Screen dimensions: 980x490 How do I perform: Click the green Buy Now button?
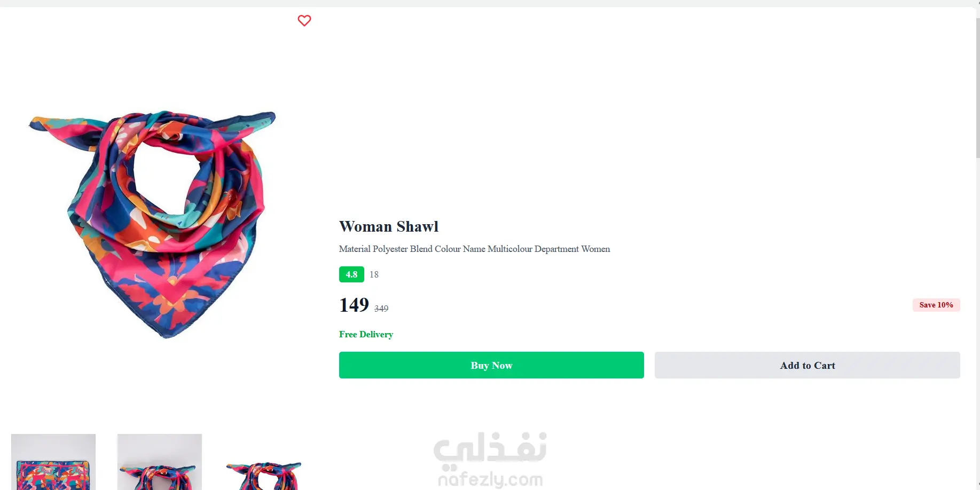[x=491, y=365]
